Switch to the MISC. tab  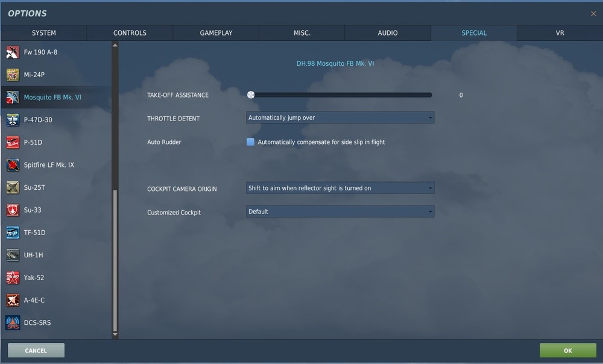(302, 33)
